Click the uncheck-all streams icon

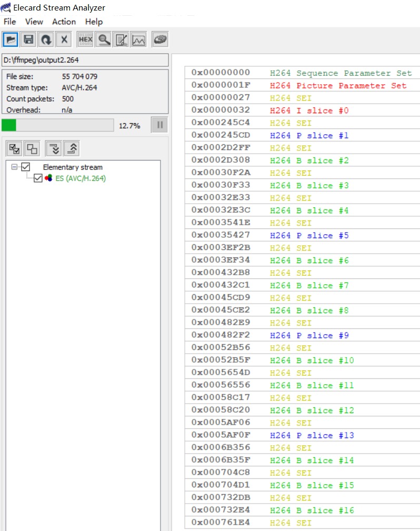point(32,148)
